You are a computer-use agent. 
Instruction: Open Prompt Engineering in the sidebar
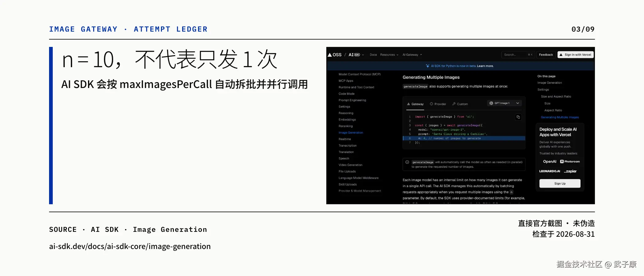tap(352, 100)
